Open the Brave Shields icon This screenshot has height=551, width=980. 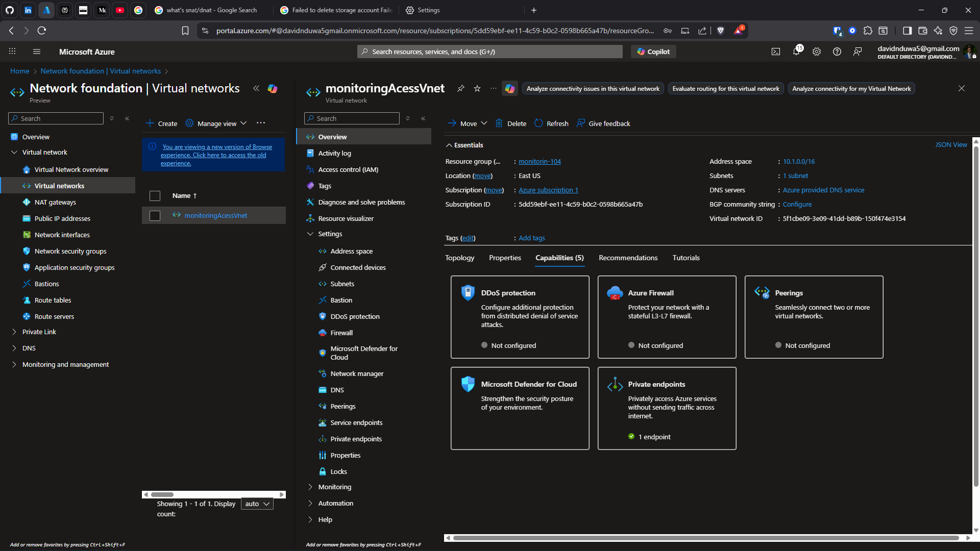coord(720,31)
